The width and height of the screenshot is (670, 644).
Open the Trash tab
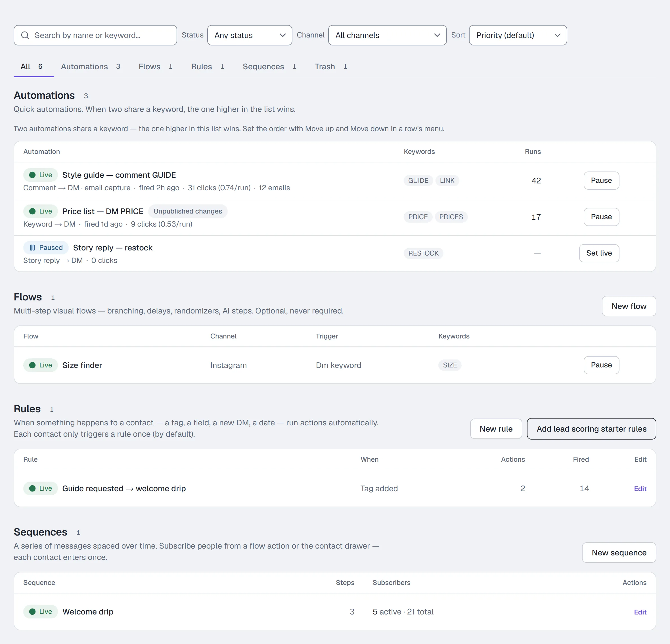pos(331,67)
